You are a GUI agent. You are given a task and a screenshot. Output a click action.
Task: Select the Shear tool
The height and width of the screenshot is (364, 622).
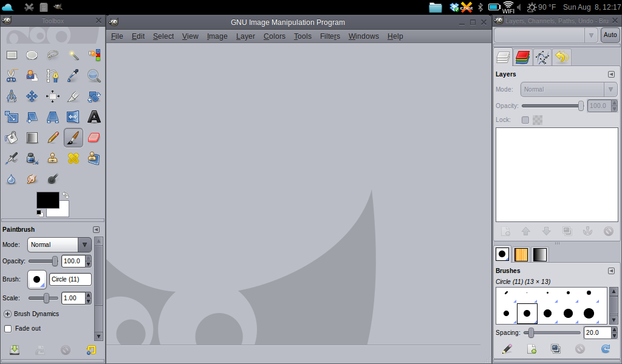[32, 117]
